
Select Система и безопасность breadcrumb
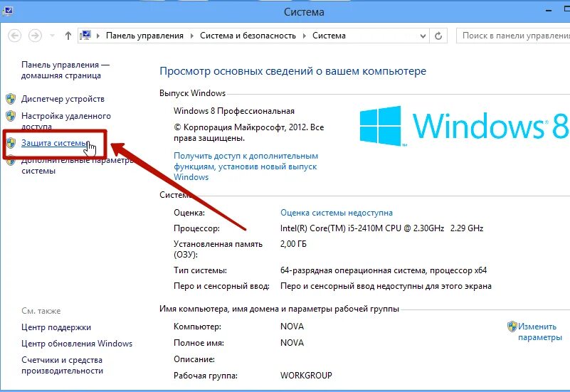(248, 36)
